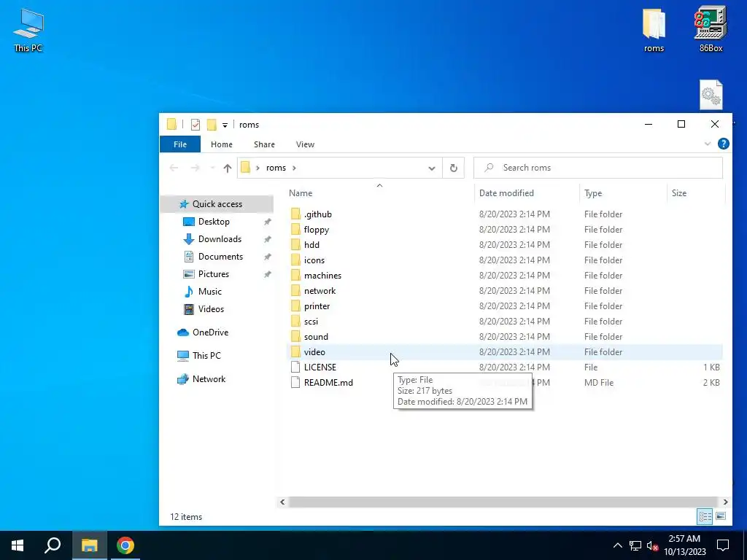The height and width of the screenshot is (560, 747).
Task: Open recent locations dropdown arrow
Action: 212,168
